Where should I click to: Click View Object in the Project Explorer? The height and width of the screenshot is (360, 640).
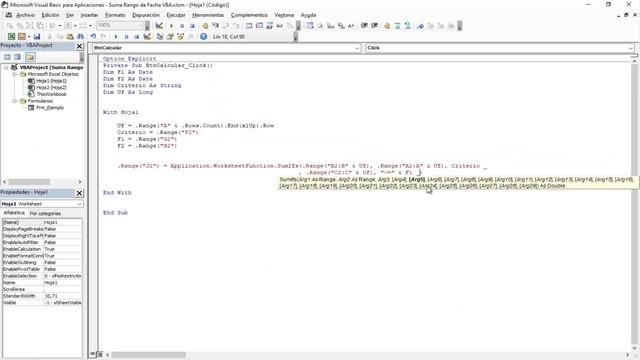(18, 57)
